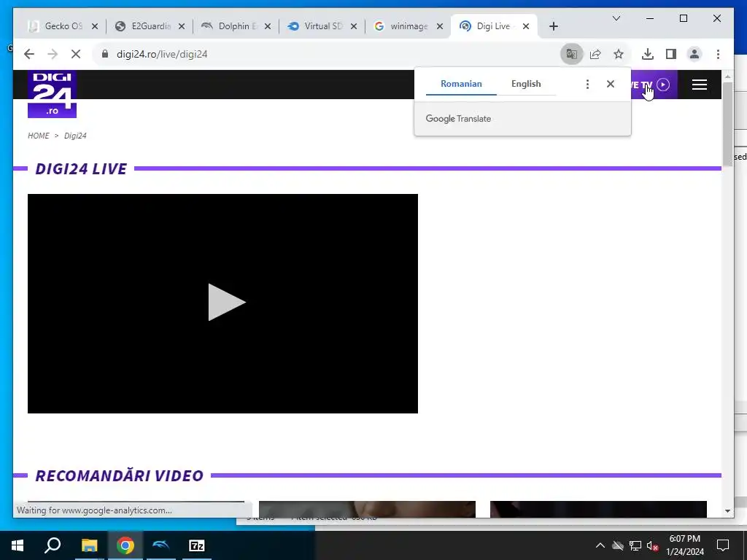
Task: Share this page using the share icon
Action: [595, 54]
